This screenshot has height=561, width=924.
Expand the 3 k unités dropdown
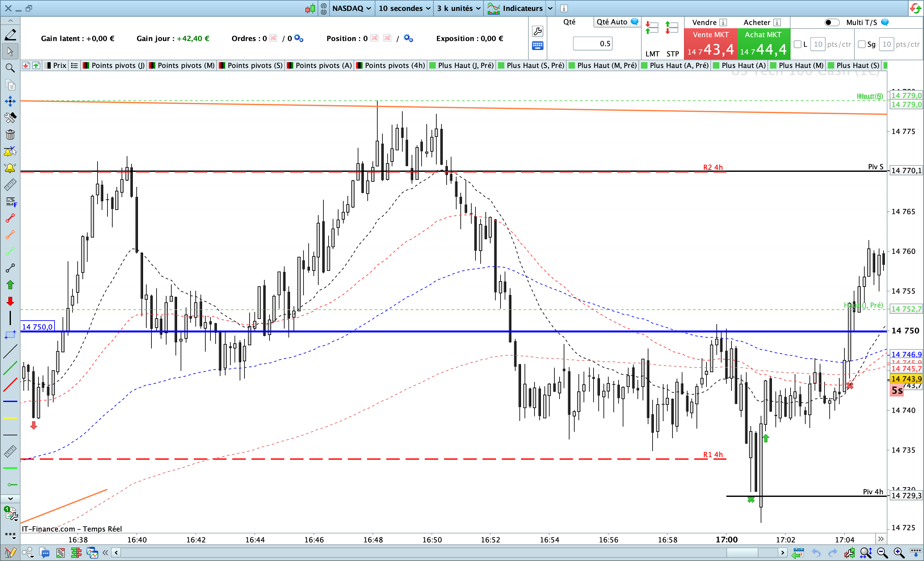[x=458, y=8]
